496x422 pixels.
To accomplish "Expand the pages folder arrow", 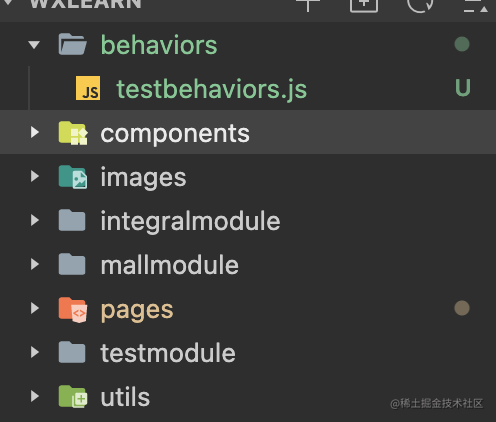I will click(35, 308).
